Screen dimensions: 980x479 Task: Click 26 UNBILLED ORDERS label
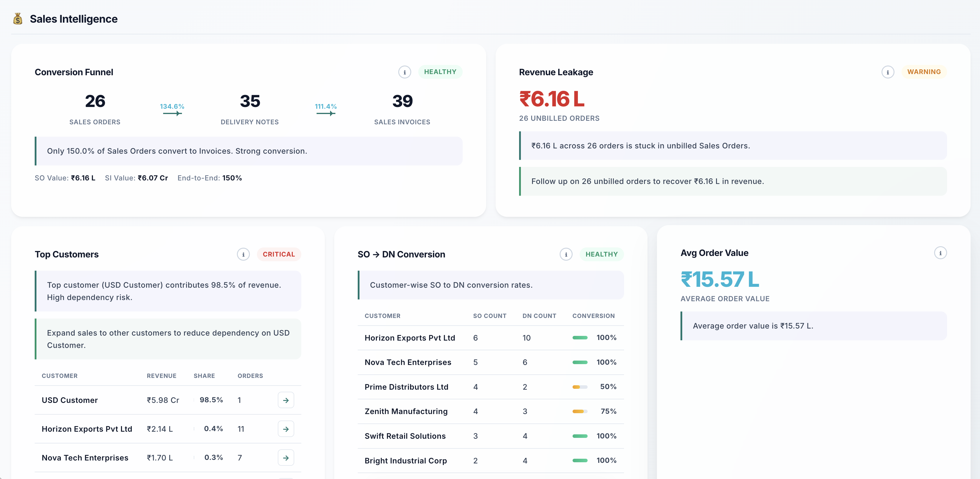pyautogui.click(x=559, y=118)
